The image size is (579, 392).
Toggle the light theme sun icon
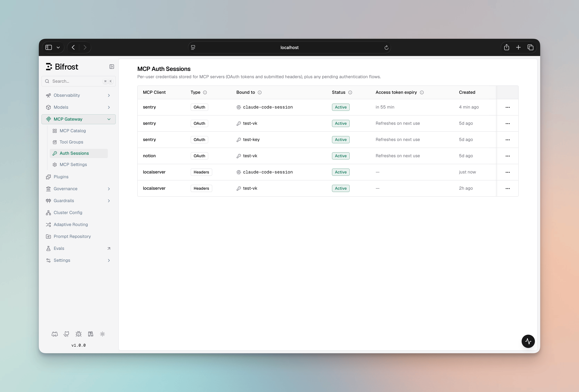click(102, 334)
